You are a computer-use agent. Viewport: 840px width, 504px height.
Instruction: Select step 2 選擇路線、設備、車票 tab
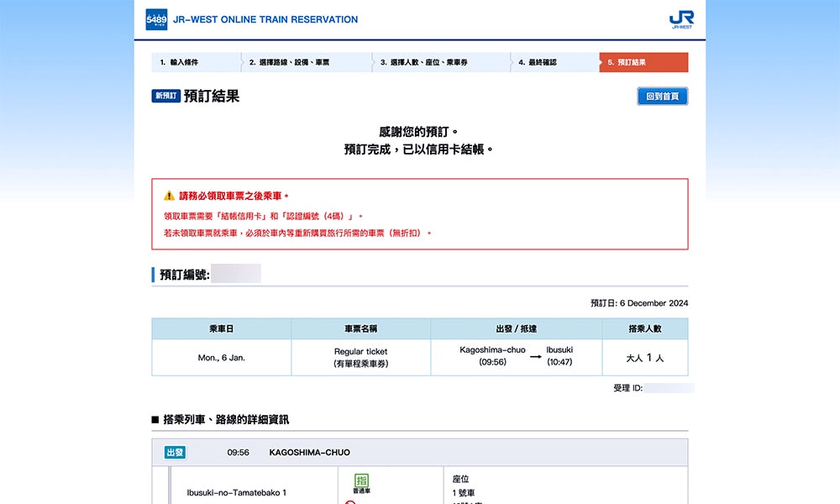tap(307, 62)
